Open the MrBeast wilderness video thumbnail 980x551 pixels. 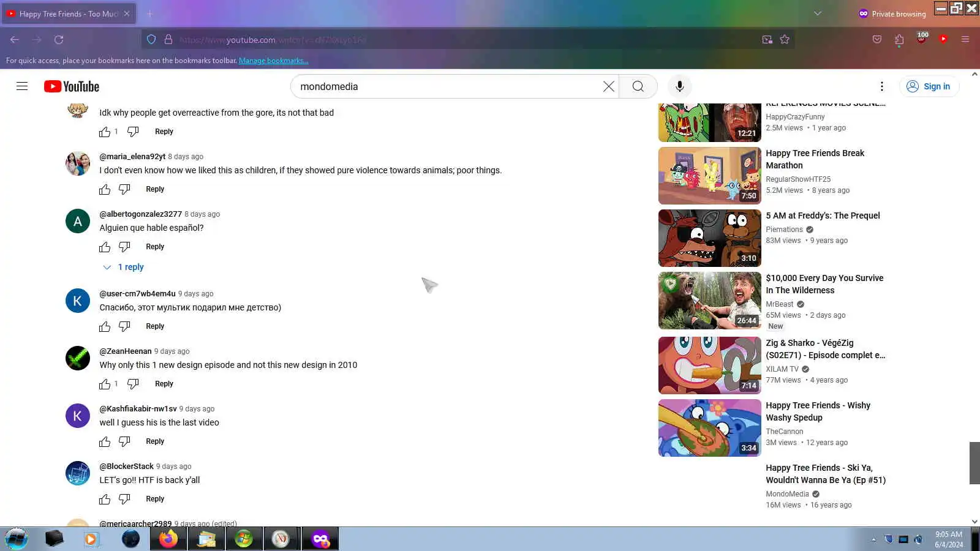point(709,301)
